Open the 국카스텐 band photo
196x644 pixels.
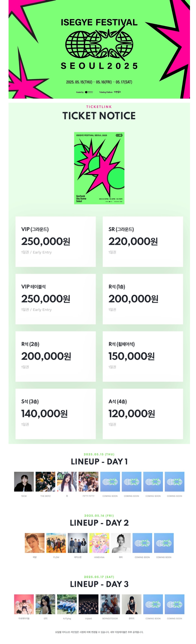[78, 543]
